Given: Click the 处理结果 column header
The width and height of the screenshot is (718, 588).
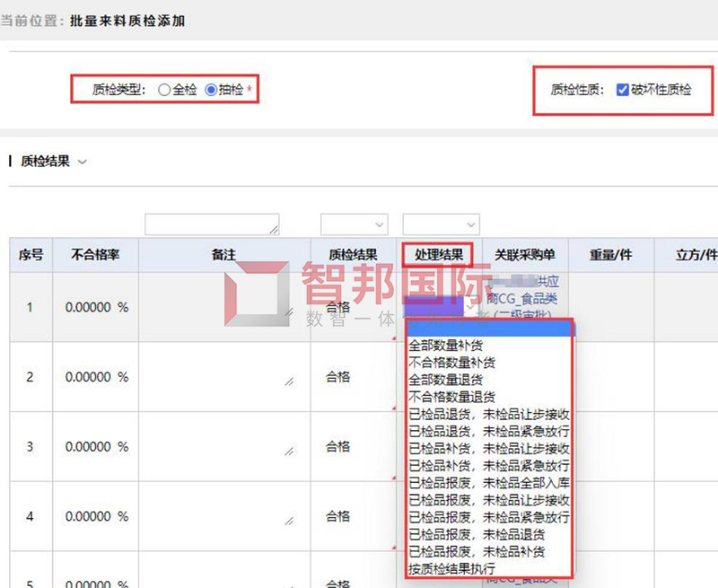Looking at the screenshot, I should 439,255.
